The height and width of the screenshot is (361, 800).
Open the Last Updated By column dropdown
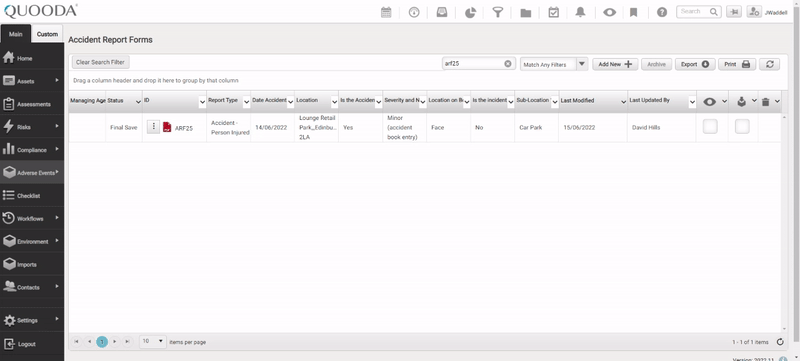[692, 102]
